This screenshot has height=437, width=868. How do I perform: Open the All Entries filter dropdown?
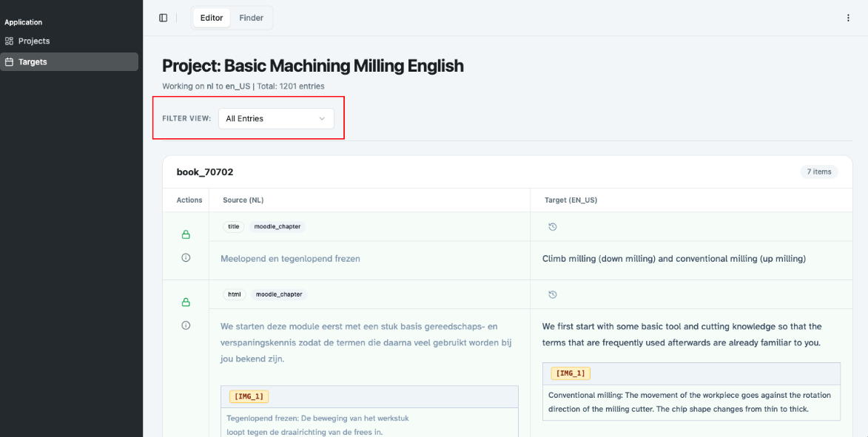(x=276, y=118)
